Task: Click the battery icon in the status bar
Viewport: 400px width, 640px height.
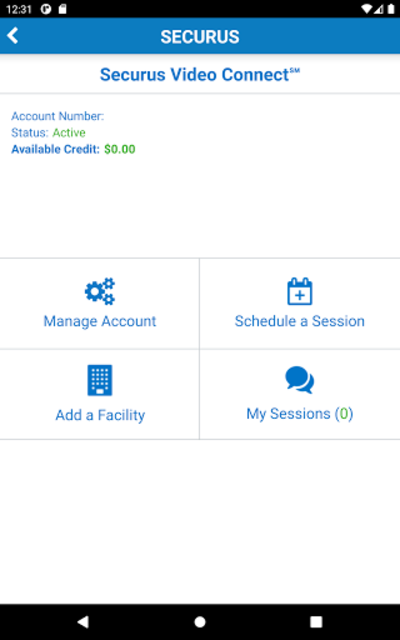Action: click(391, 9)
